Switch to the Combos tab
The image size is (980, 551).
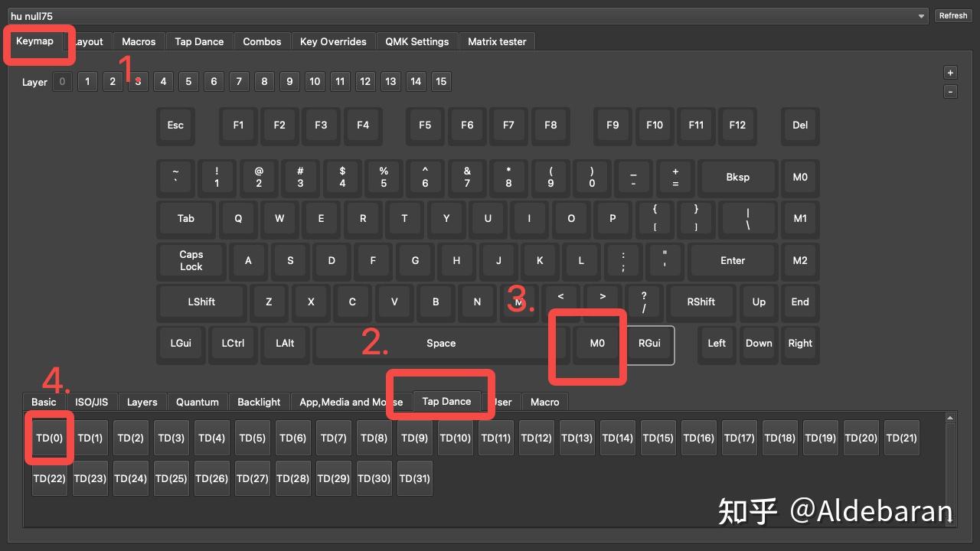point(262,41)
